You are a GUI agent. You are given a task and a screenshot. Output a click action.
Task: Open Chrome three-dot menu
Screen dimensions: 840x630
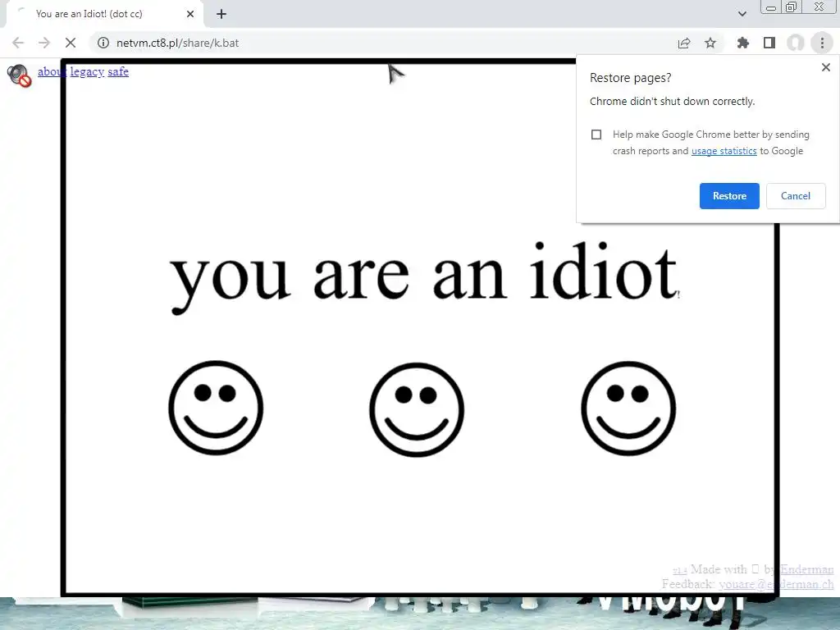click(x=822, y=43)
